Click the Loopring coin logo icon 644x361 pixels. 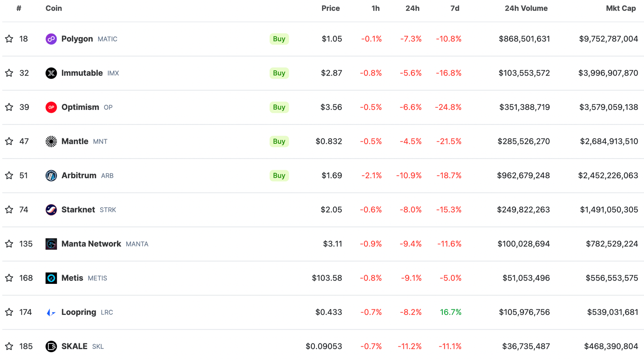51,312
